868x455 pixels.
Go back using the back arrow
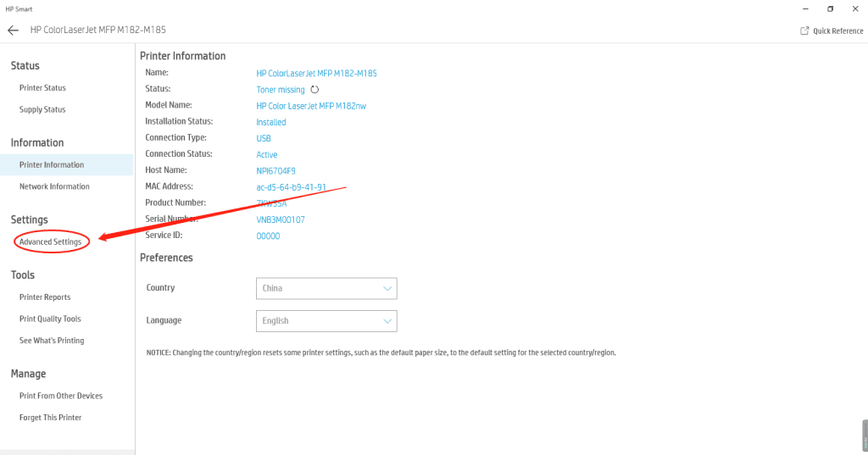tap(14, 31)
